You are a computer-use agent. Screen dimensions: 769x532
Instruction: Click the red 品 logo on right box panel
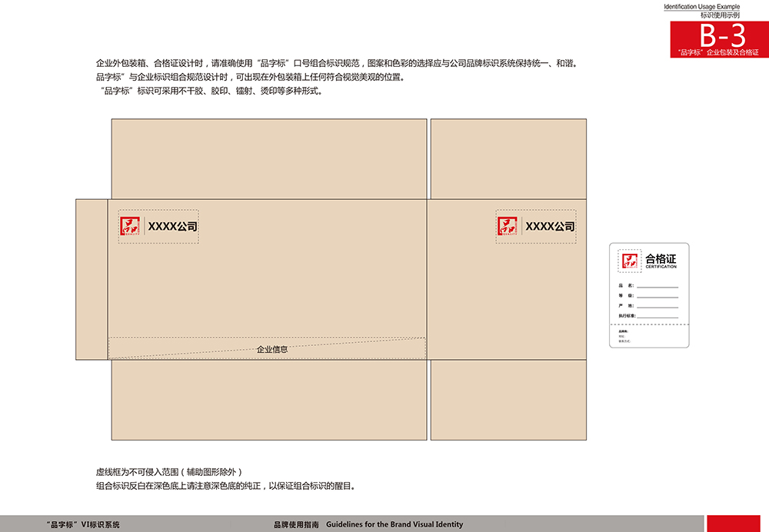coord(508,227)
